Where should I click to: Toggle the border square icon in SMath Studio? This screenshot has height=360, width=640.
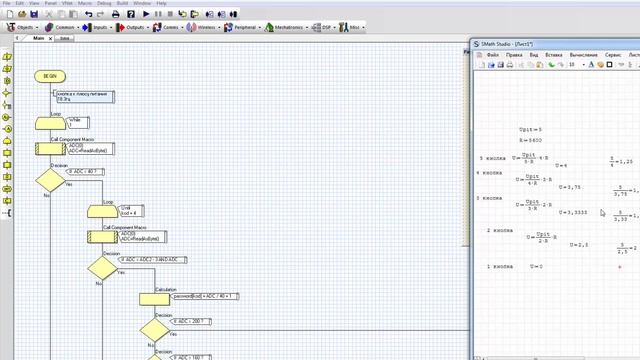(609, 65)
